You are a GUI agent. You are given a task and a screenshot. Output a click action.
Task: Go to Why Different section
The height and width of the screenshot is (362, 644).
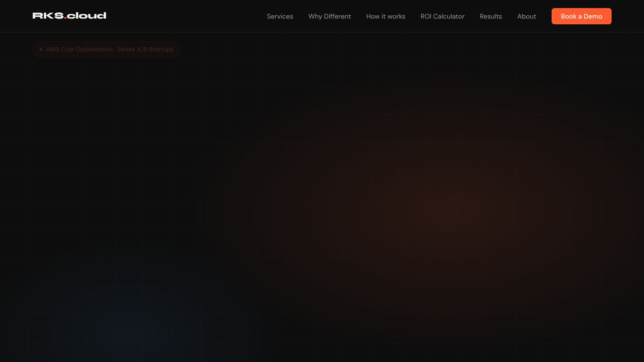pyautogui.click(x=330, y=16)
